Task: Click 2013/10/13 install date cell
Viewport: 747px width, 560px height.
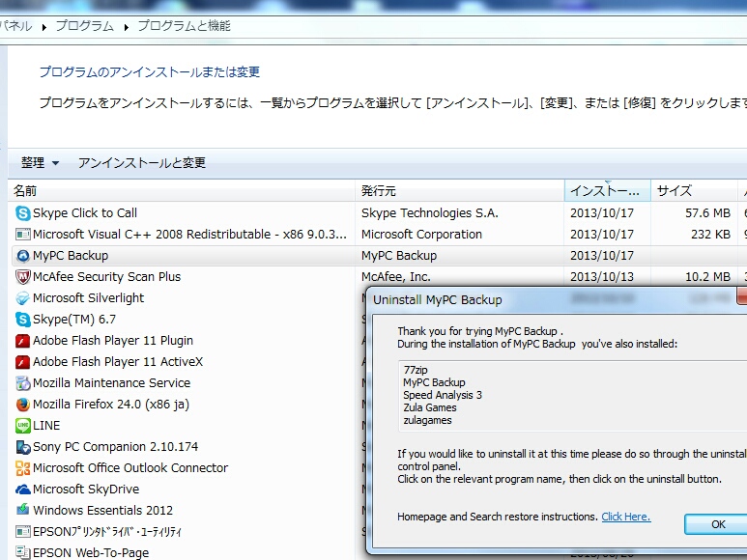Action: tap(602, 277)
